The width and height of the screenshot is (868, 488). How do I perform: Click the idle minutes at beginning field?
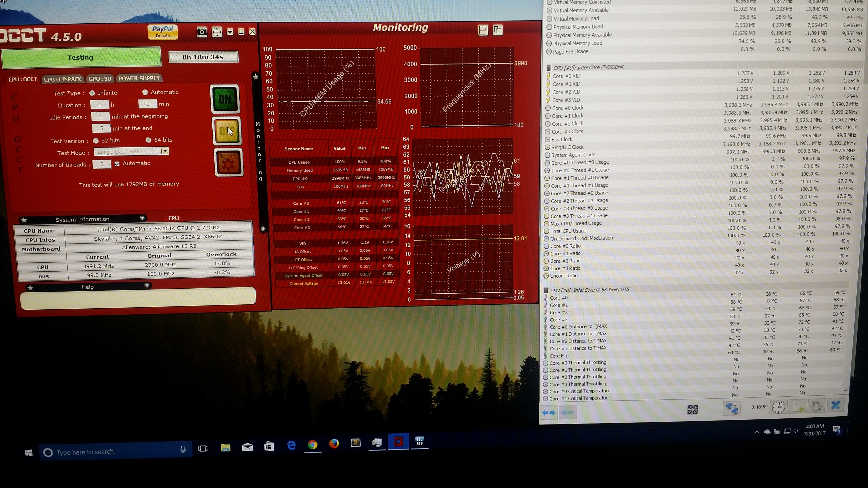pos(100,117)
